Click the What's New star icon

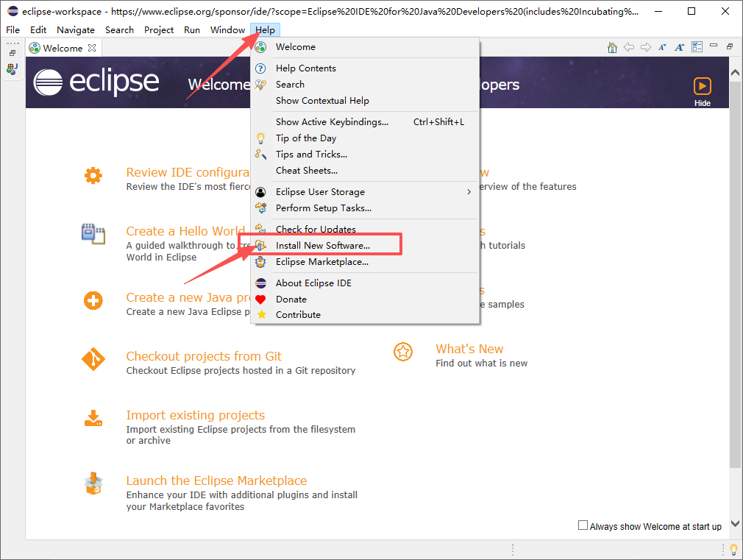coord(403,352)
